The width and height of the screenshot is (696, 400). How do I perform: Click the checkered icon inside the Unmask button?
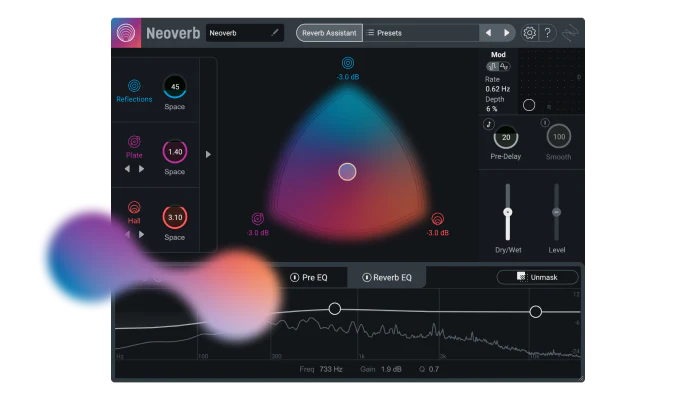522,277
